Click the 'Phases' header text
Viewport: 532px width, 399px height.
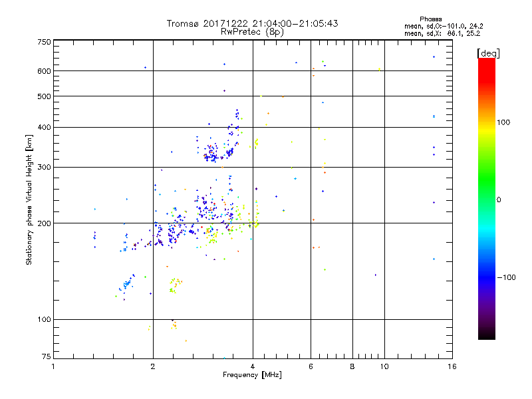(x=430, y=19)
